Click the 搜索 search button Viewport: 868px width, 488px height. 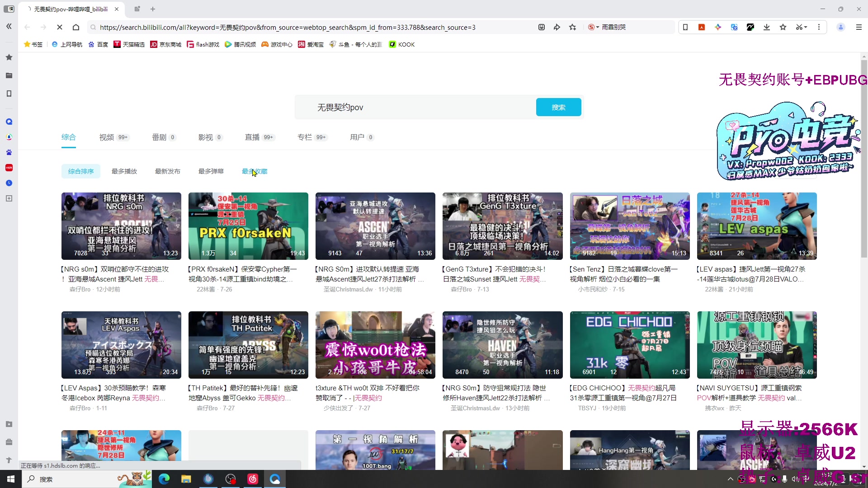click(x=558, y=107)
